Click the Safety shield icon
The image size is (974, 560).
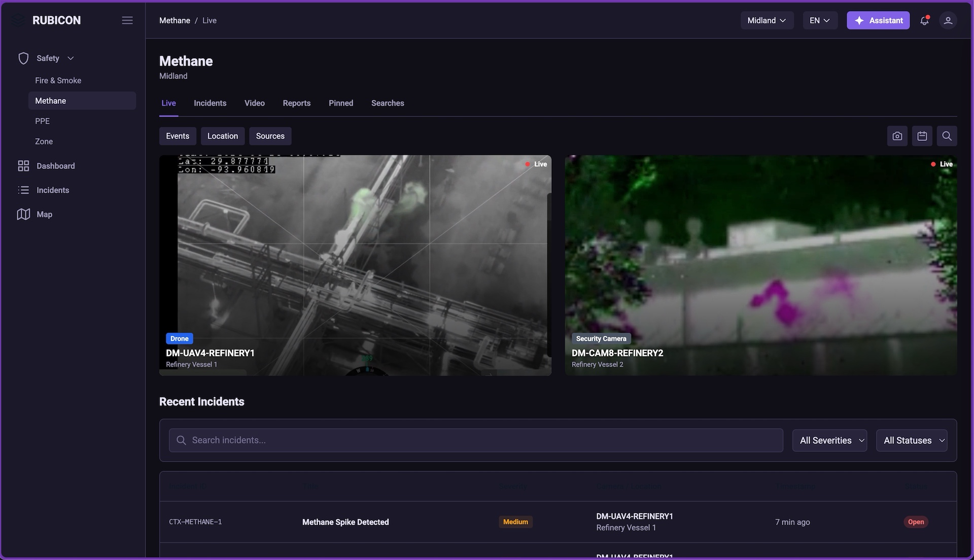coord(23,58)
